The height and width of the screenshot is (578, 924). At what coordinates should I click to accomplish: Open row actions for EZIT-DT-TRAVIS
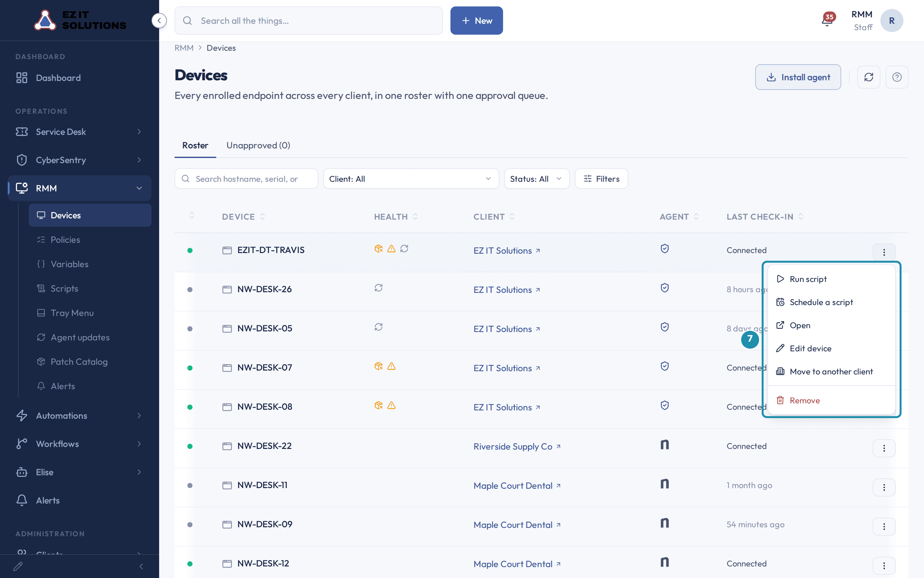point(884,252)
